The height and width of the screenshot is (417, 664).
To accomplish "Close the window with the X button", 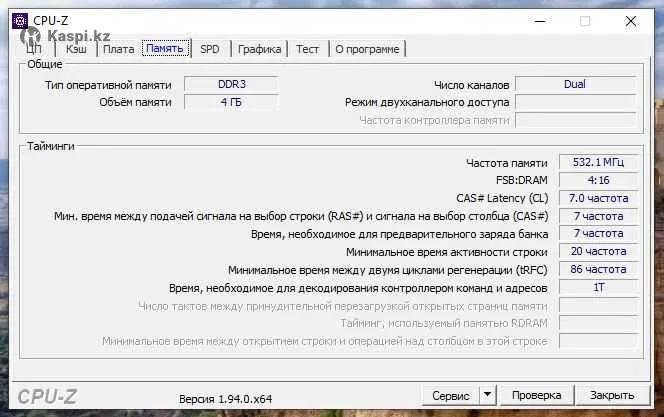I will pos(631,20).
